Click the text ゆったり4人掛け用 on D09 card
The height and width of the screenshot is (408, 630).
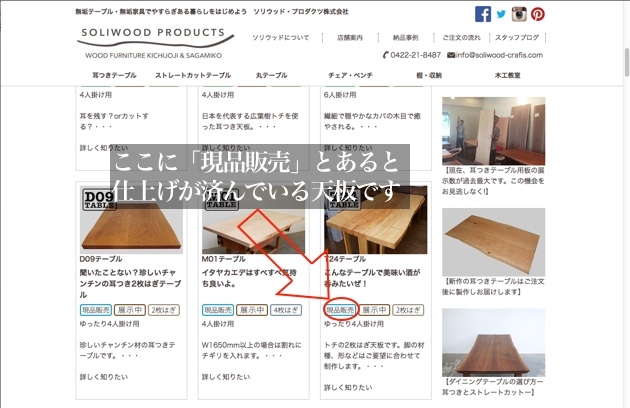tap(109, 324)
